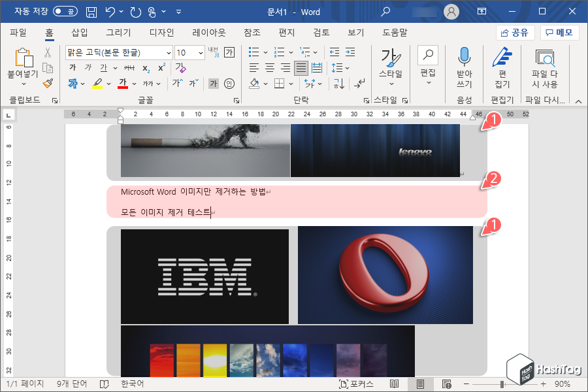The image size is (588, 392).
Task: Click the sort icon in the paragraph group
Action: pyautogui.click(x=338, y=84)
